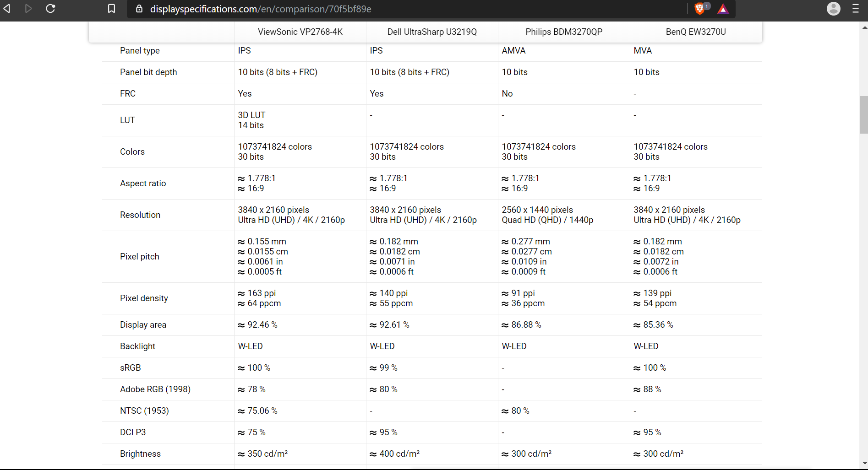Click the 'Aspect ratio' row label
868x470 pixels.
coord(143,184)
